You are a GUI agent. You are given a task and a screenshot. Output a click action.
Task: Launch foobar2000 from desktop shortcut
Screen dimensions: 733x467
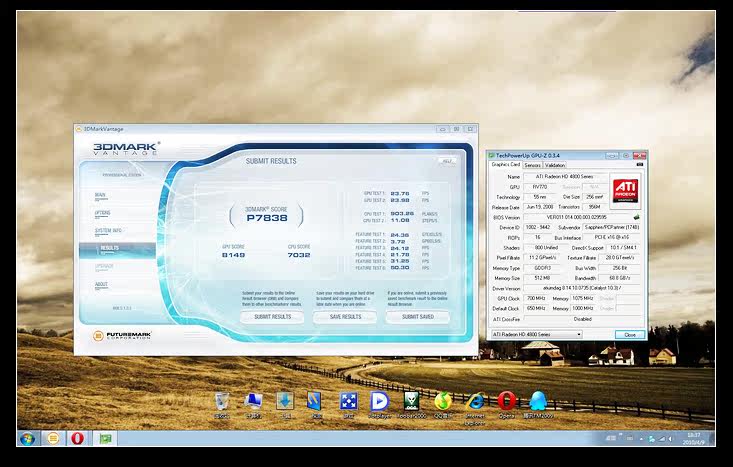(x=410, y=401)
